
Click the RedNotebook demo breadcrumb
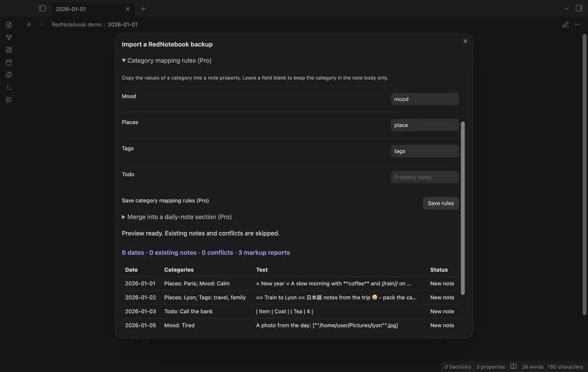(77, 24)
